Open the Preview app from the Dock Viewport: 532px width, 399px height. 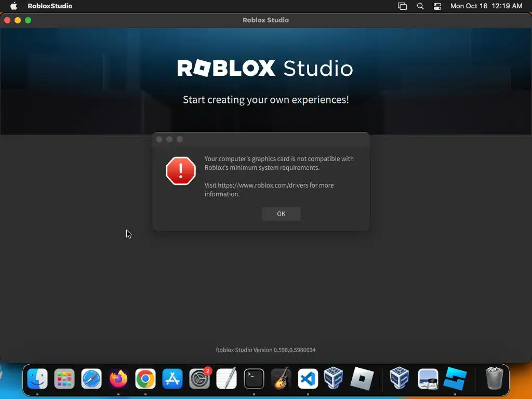(x=428, y=379)
